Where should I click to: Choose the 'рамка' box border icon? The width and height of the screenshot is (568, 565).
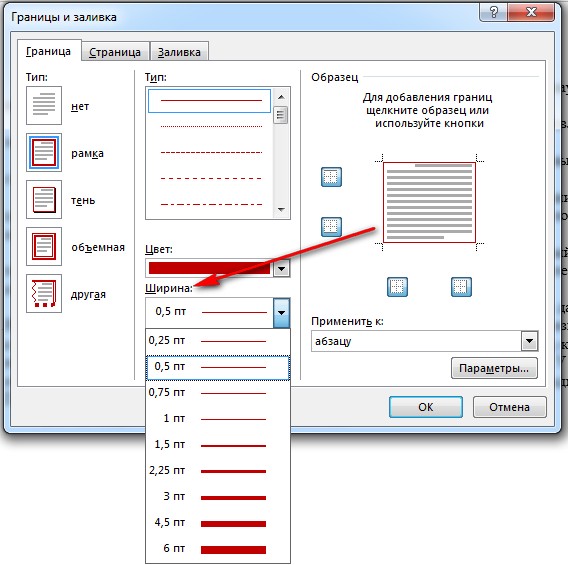(44, 152)
